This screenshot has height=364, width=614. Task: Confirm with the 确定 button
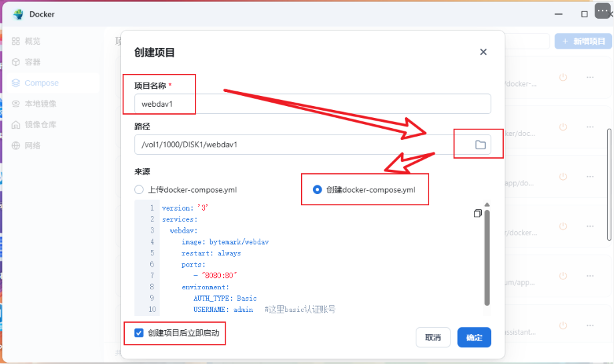click(x=475, y=337)
